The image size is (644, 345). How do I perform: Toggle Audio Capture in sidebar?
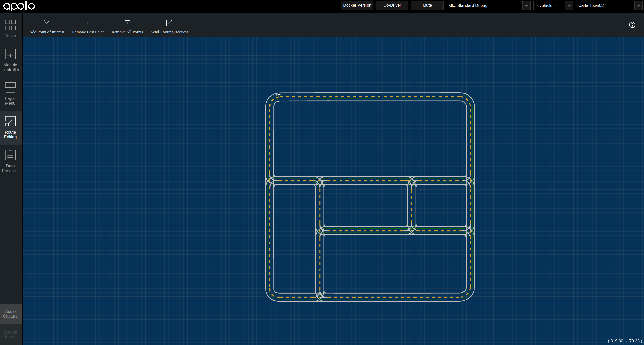point(10,314)
